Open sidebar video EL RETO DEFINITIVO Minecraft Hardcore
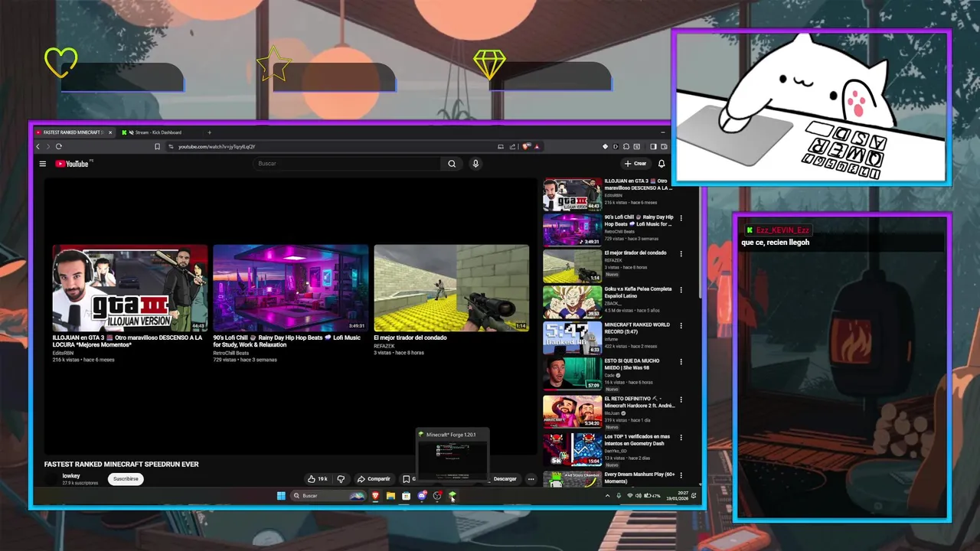This screenshot has height=551, width=980. pyautogui.click(x=639, y=402)
